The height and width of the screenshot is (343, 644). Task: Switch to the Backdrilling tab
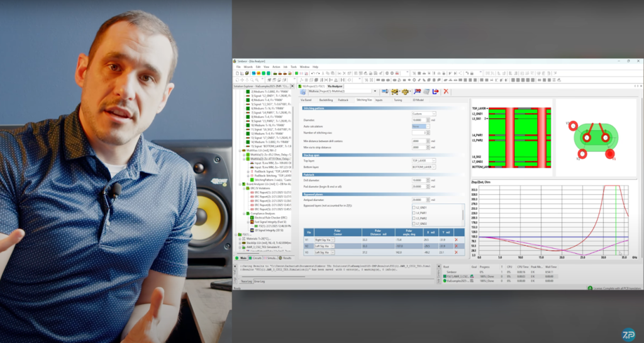[325, 100]
